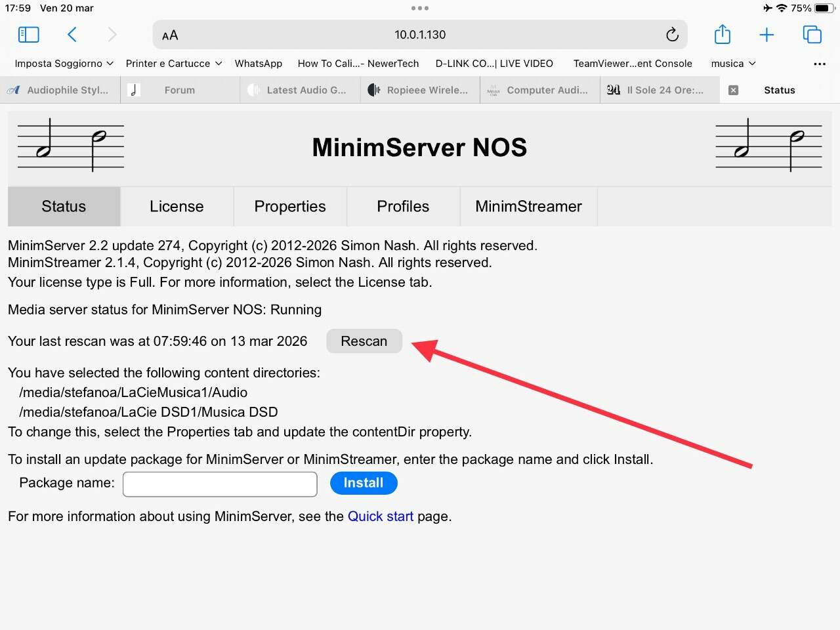Image resolution: width=840 pixels, height=630 pixels.
Task: Open the Share sheet icon
Action: (x=722, y=34)
